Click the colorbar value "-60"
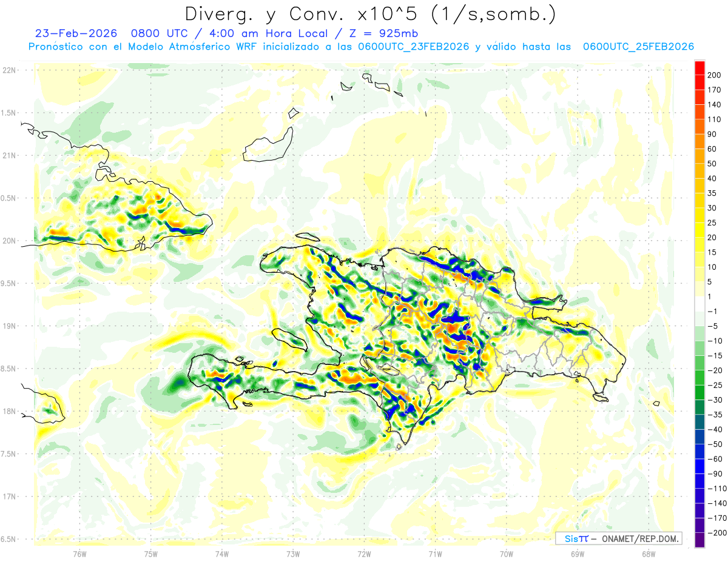 pos(715,459)
